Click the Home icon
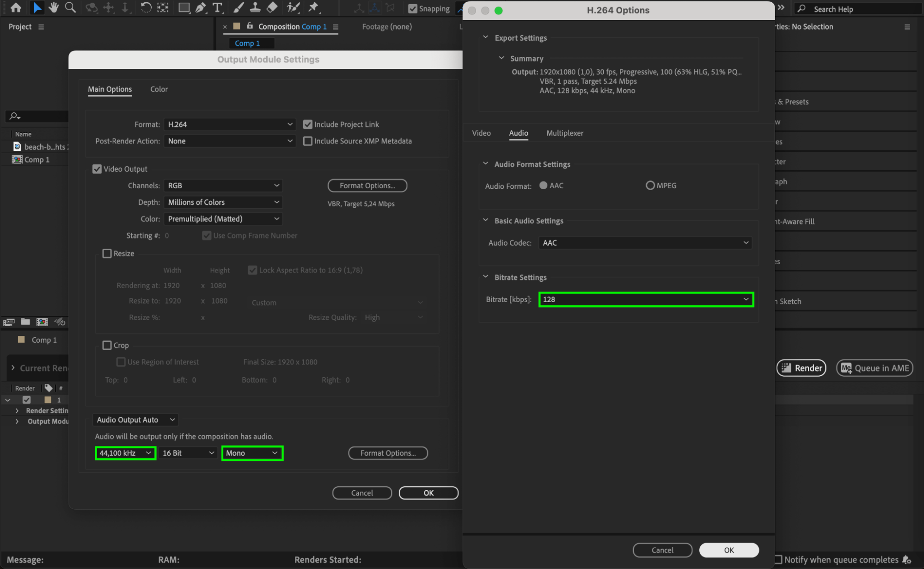This screenshot has height=569, width=924. click(x=16, y=7)
